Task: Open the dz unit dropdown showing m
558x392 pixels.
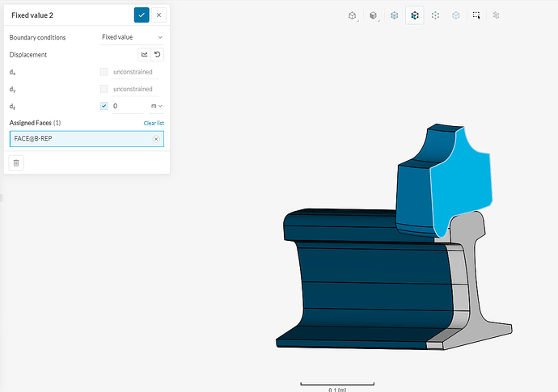Action: pos(156,106)
